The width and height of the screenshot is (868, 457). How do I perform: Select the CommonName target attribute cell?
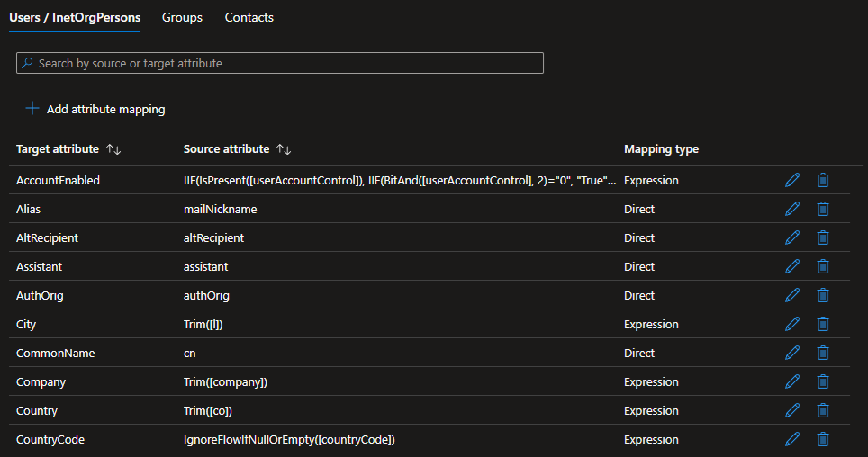[55, 353]
